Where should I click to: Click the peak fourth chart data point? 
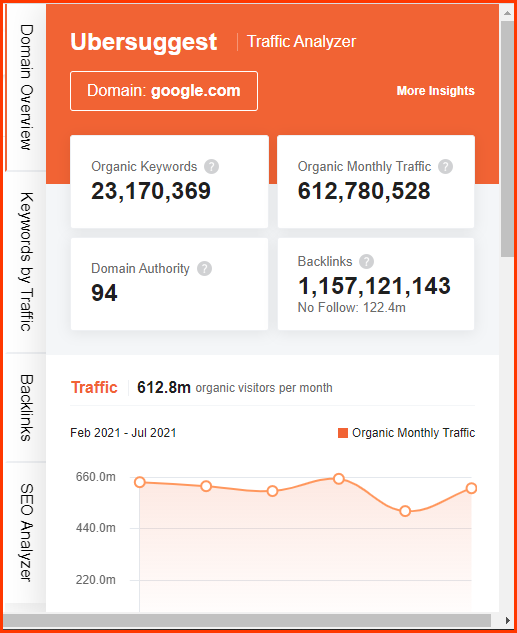coord(339,479)
